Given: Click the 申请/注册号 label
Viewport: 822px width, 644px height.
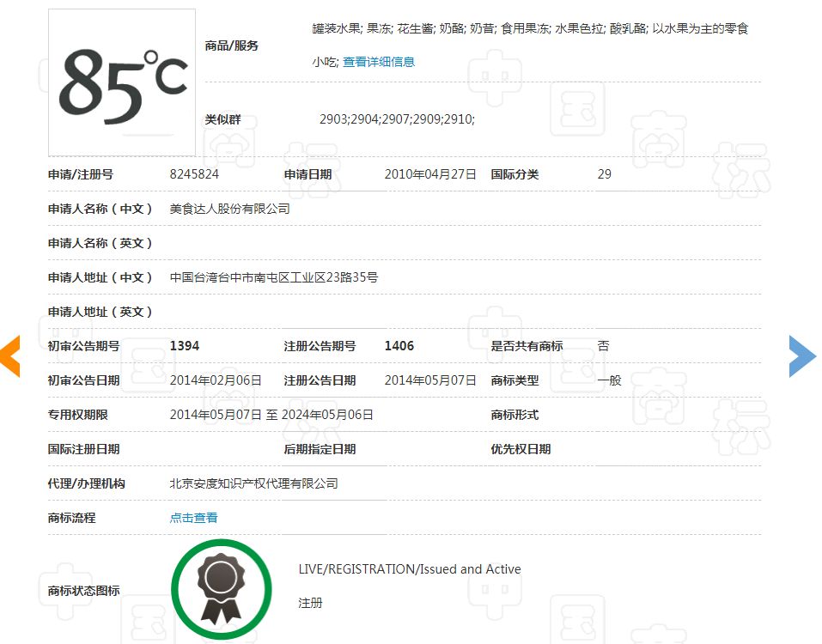Looking at the screenshot, I should pos(81,174).
